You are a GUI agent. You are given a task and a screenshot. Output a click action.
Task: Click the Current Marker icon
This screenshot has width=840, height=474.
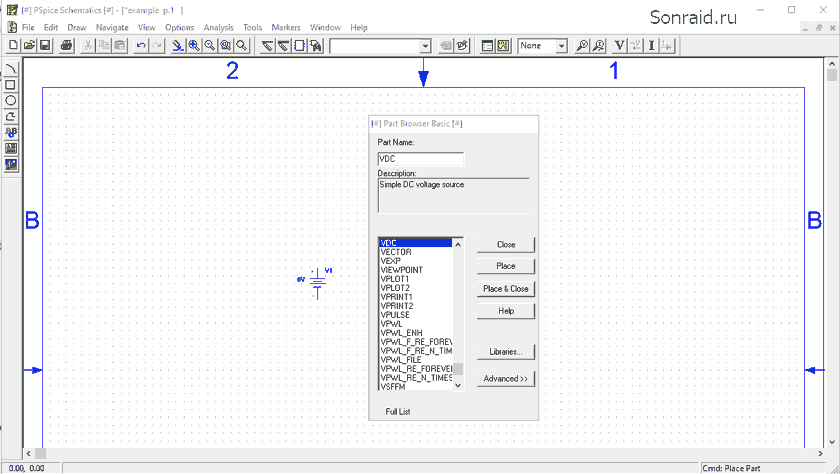point(598,46)
